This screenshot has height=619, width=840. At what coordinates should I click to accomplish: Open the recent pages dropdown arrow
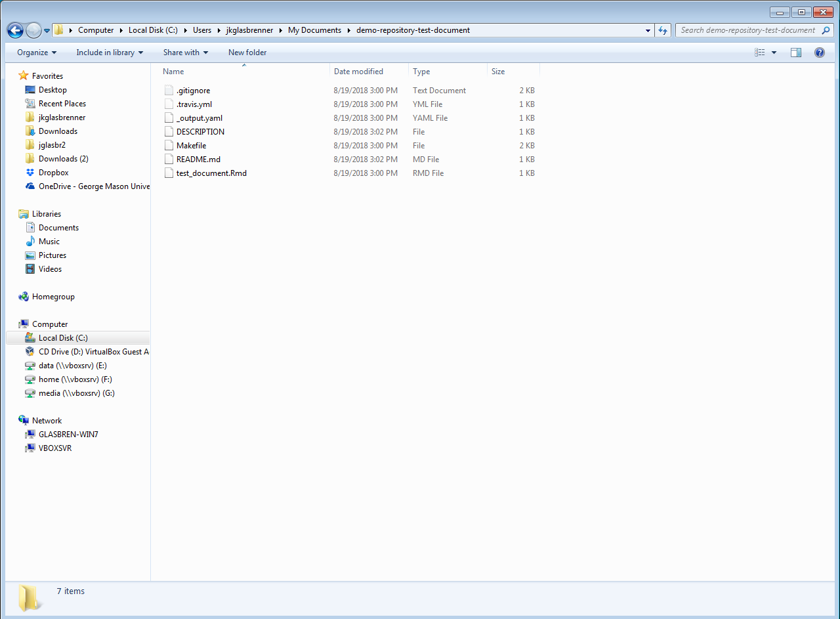(47, 31)
